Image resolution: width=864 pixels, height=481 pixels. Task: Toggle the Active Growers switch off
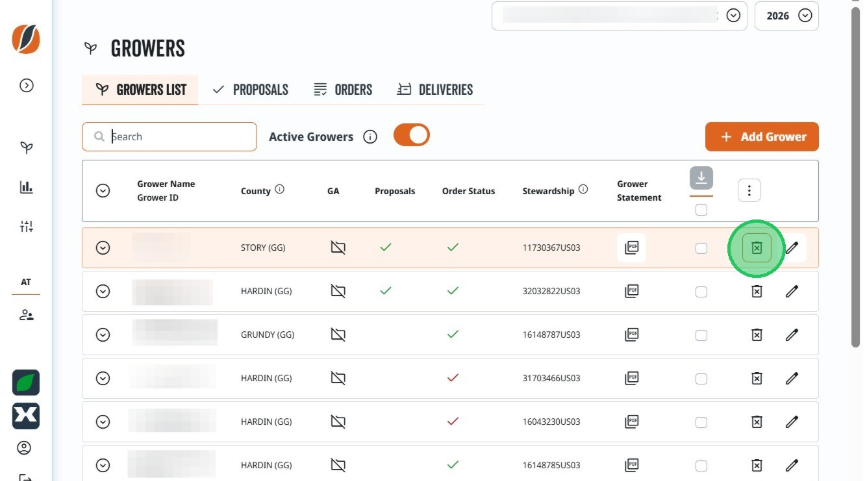pos(412,135)
